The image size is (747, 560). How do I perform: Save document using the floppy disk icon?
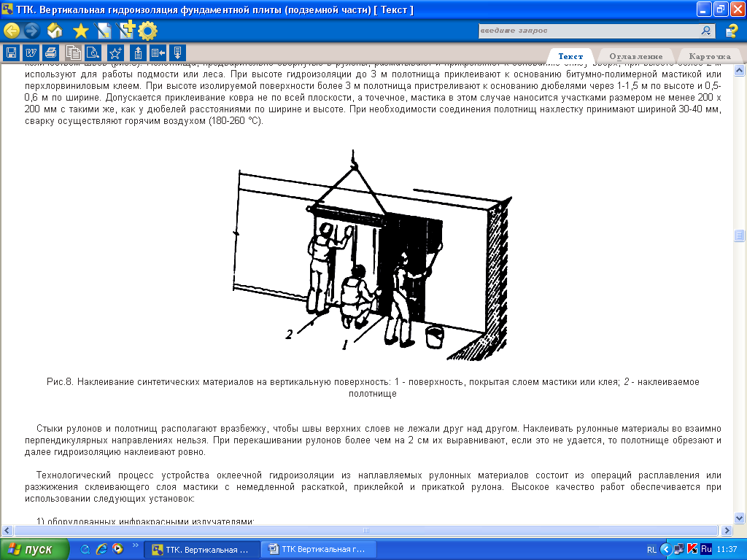pos(12,52)
